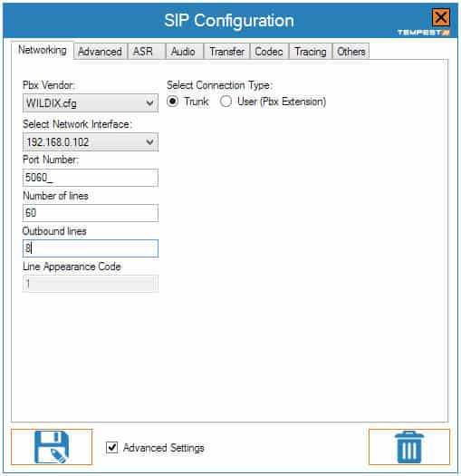Open the Others tab
Viewport: 461px width, 476px height.
tap(351, 52)
